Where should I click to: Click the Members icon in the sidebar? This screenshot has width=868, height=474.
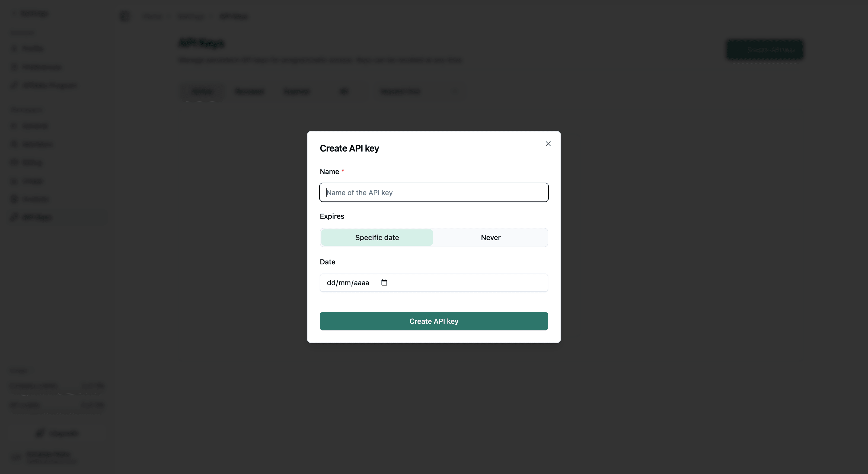pos(14,144)
